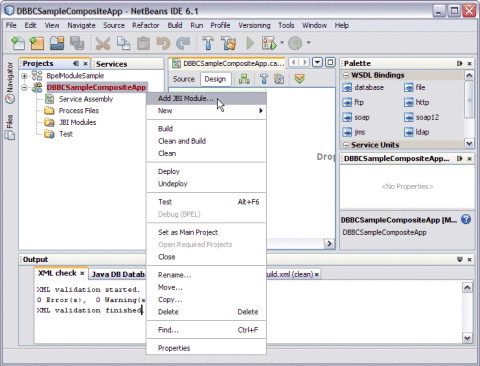The height and width of the screenshot is (366, 480).
Task: Select the ldap binding in Palette
Action: (x=417, y=132)
